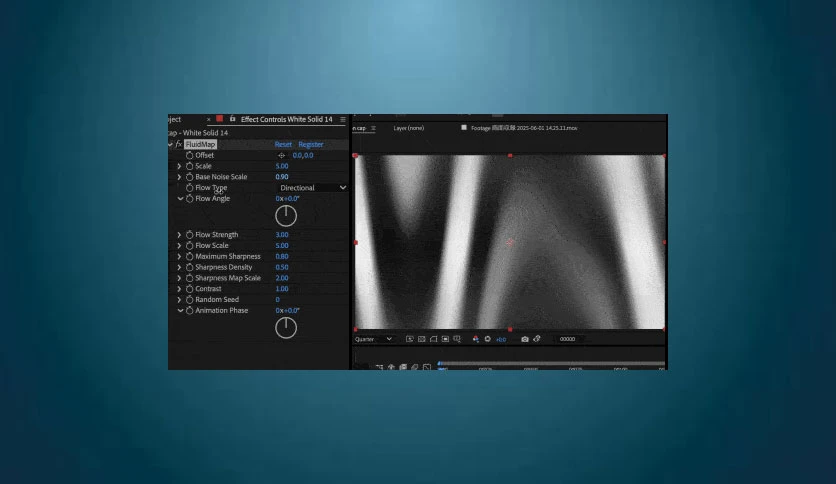This screenshot has width=836, height=484.
Task: Toggle the Contrast stopwatch icon
Action: [189, 288]
